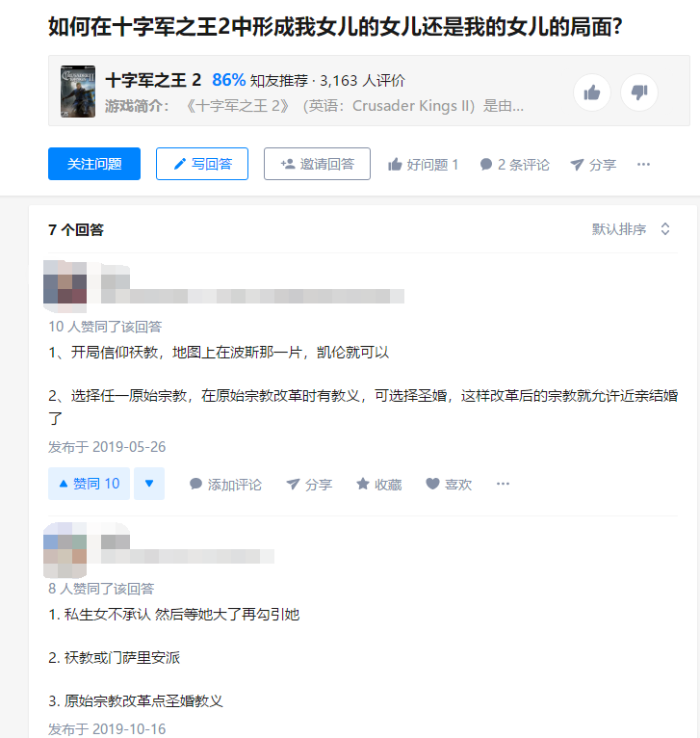Click the 收藏 star icon on first answer
The image size is (700, 738).
(362, 484)
